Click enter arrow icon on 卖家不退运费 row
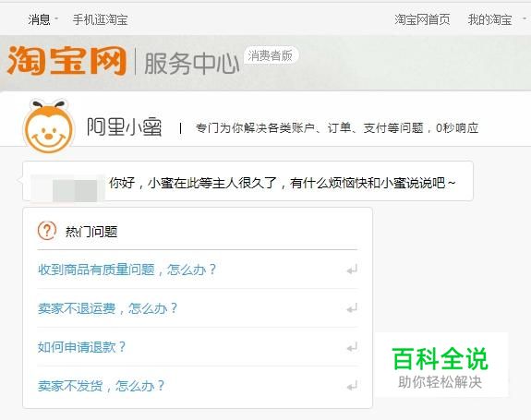Image resolution: width=531 pixels, height=420 pixels. click(352, 308)
